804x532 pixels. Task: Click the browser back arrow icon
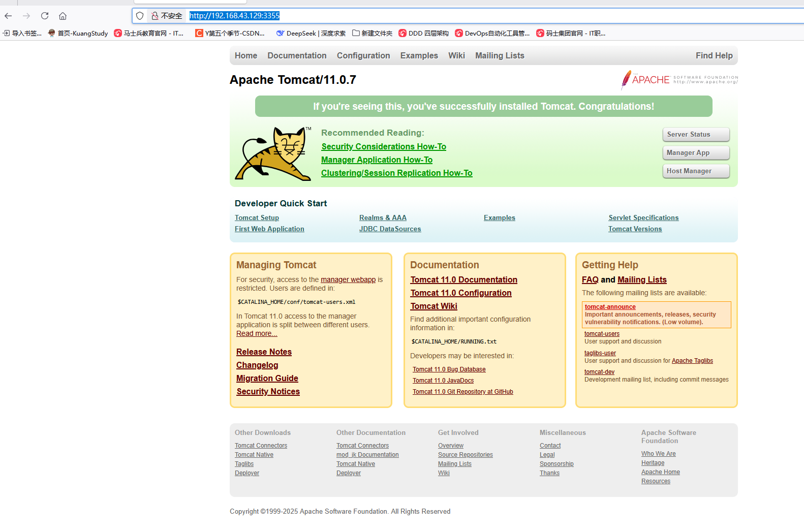click(8, 16)
